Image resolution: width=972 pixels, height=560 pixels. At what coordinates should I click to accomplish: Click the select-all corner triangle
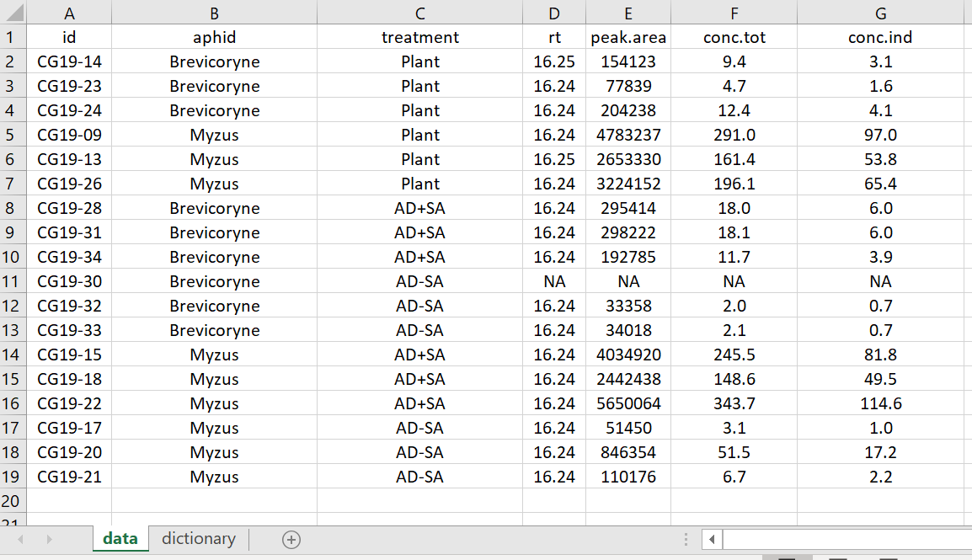click(13, 13)
